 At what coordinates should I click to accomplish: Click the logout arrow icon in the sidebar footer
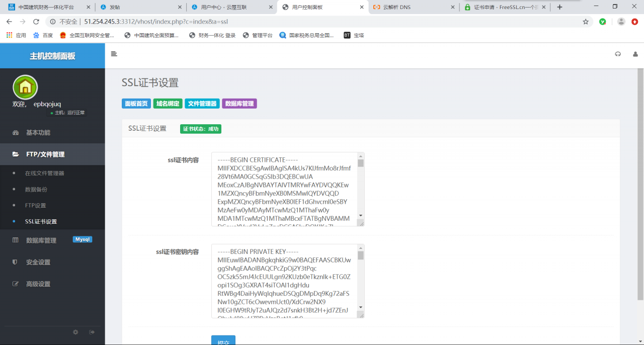click(x=92, y=332)
